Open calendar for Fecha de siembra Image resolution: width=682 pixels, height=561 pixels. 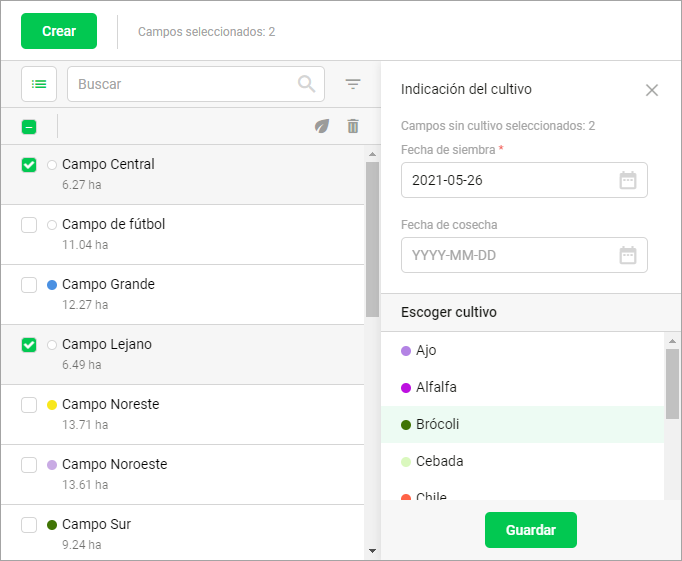coord(628,181)
